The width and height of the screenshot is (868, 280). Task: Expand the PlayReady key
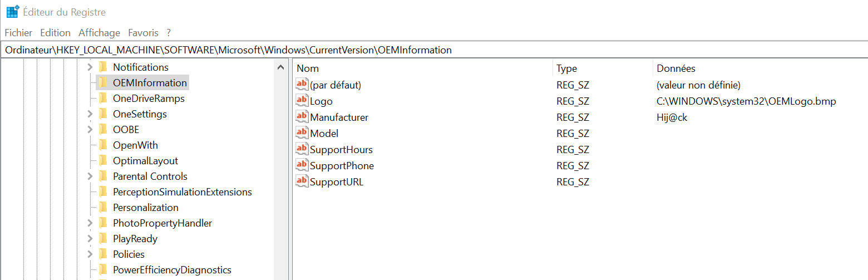coord(90,238)
